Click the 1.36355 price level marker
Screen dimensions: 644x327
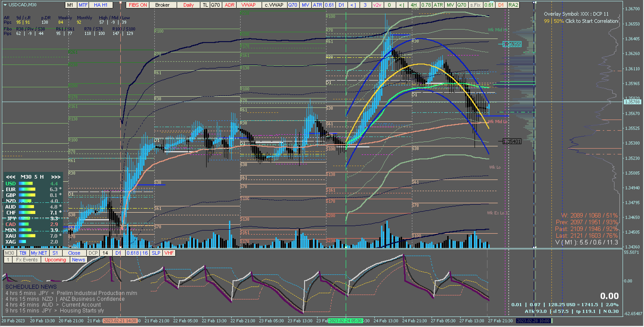click(512, 45)
